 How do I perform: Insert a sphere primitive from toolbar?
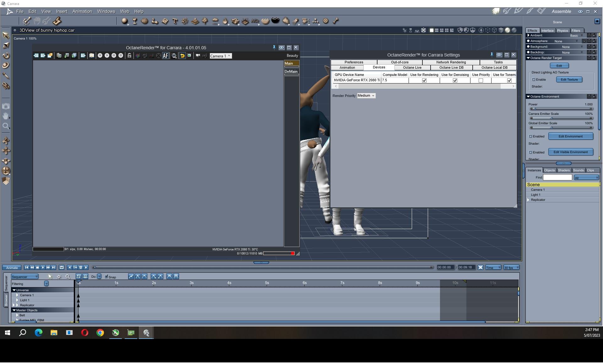coord(125,21)
